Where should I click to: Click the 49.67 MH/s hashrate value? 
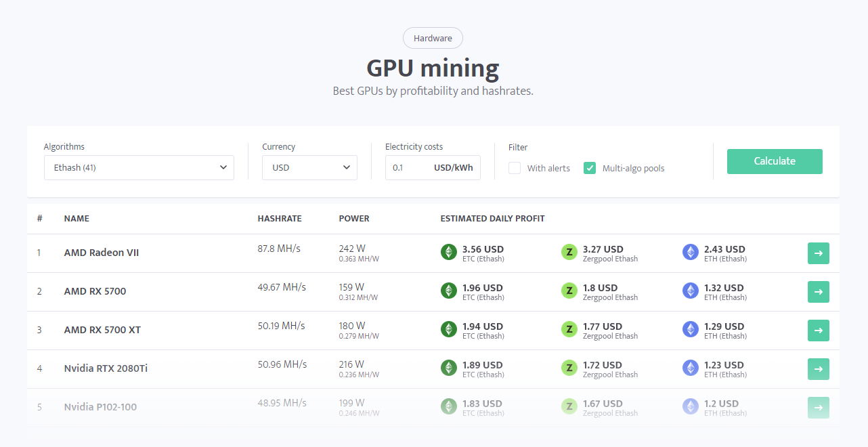point(282,287)
